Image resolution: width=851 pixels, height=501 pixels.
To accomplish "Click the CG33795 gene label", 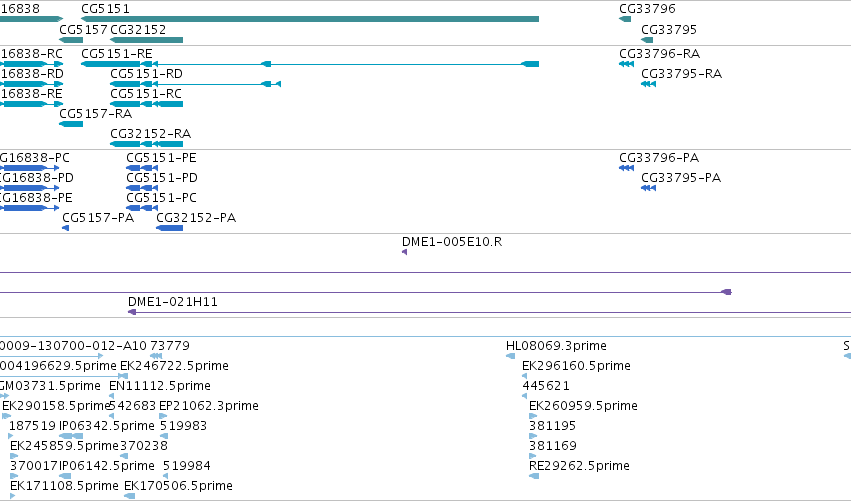I will pyautogui.click(x=669, y=29).
